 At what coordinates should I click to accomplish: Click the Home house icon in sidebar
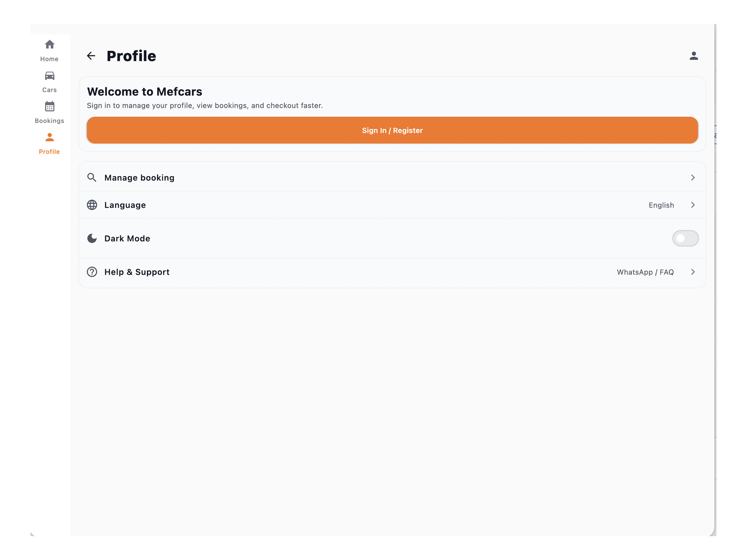click(x=50, y=44)
